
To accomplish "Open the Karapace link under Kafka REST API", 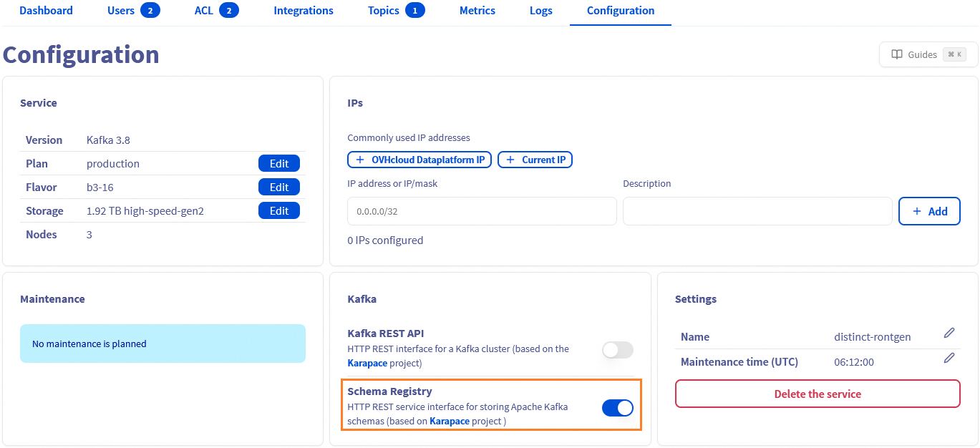I will pyautogui.click(x=367, y=363).
